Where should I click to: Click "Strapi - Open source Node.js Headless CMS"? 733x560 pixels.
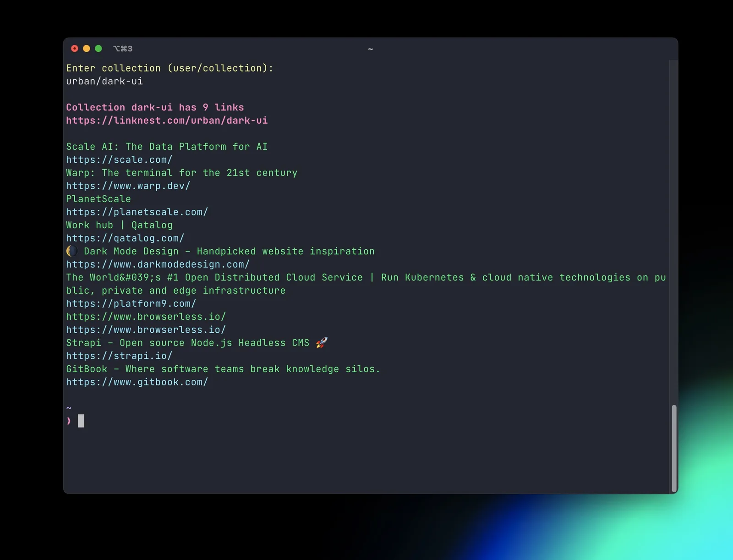pos(188,343)
